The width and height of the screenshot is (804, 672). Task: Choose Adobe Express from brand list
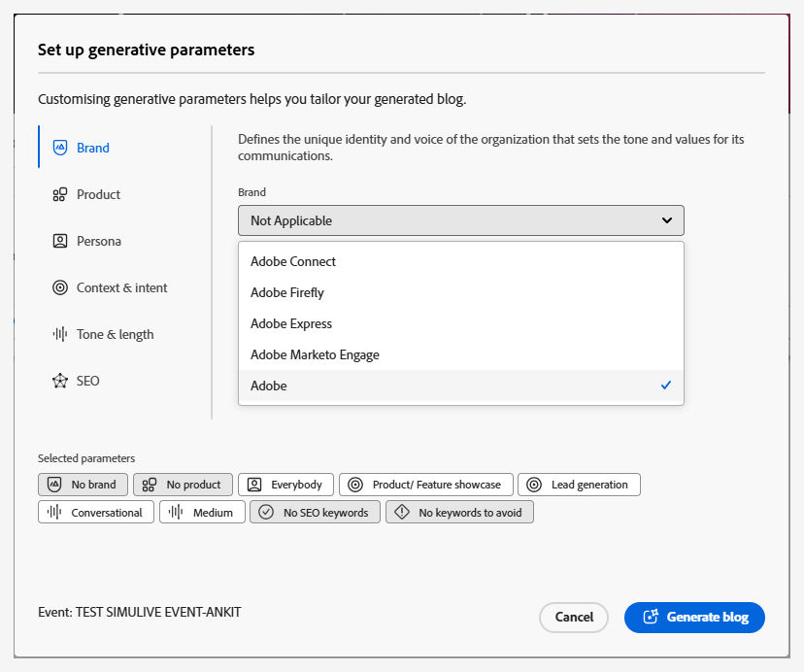pyautogui.click(x=461, y=323)
